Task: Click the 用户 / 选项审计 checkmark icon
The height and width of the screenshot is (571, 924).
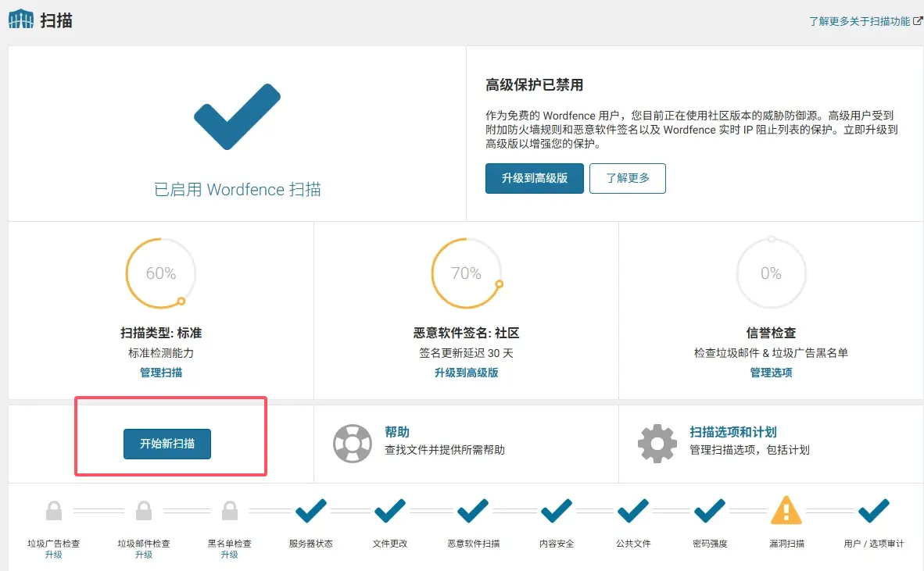Action: click(x=874, y=510)
